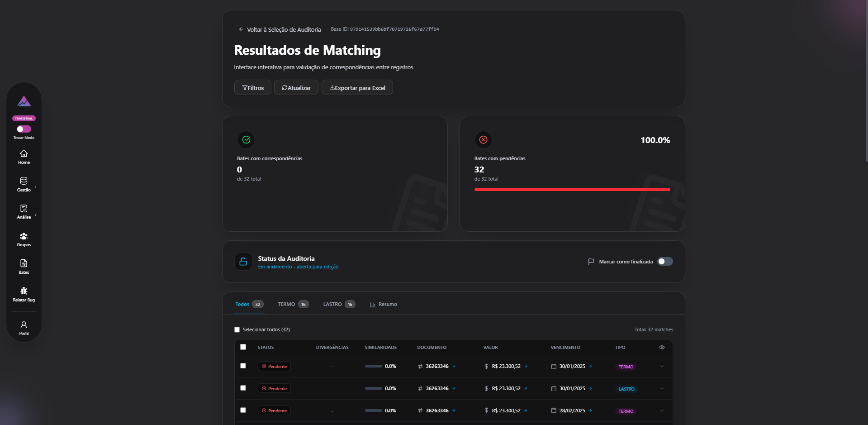Open the Análise sidebar icon

click(x=24, y=208)
